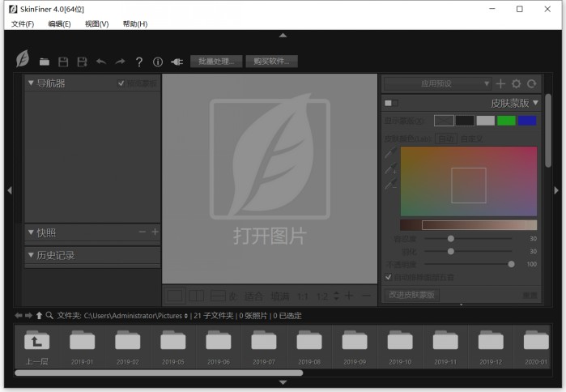The height and width of the screenshot is (392, 566).
Task: Collapse the right panel arrow
Action: point(556,190)
